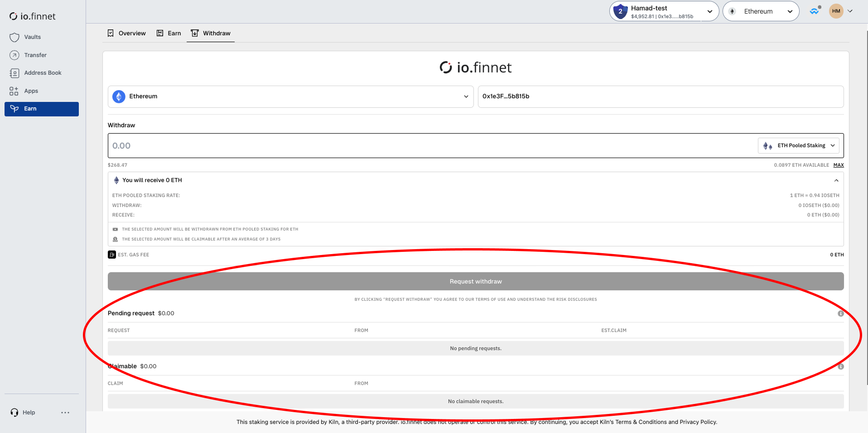868x433 pixels.
Task: Expand the user menu chevron next to avatar
Action: point(850,11)
